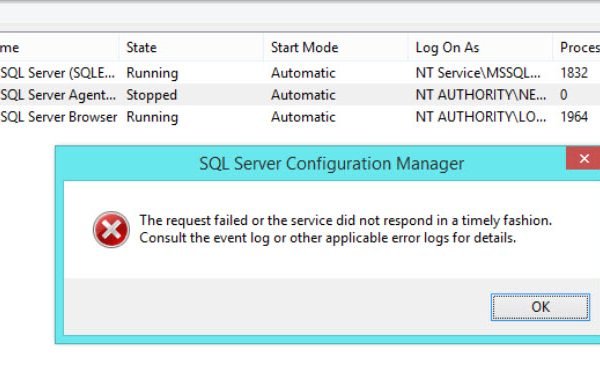Select the SQL Server Agent service row
600x374 pixels.
[300, 95]
